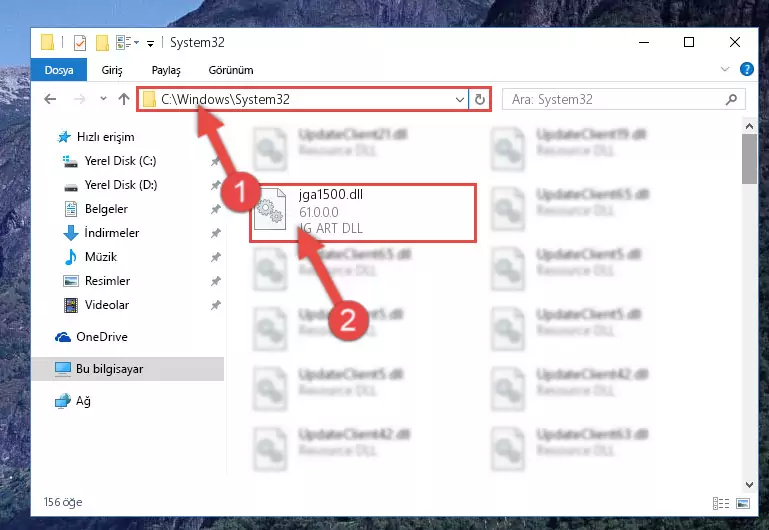
Task: Click the New folder icon in title bar
Action: click(102, 43)
